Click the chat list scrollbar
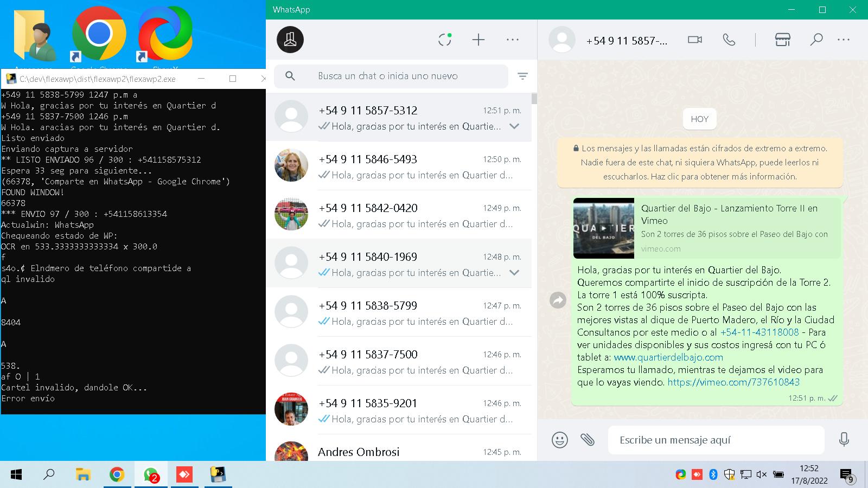Image resolution: width=868 pixels, height=488 pixels. (534, 99)
